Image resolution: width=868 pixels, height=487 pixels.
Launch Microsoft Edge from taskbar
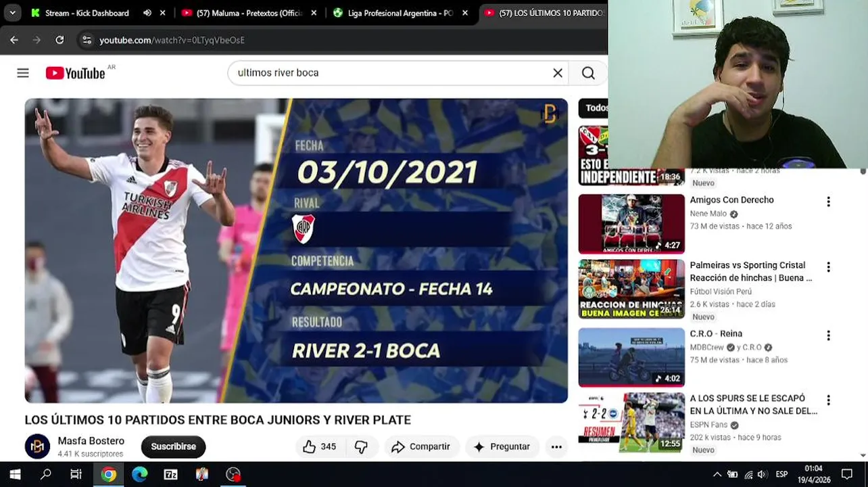(139, 474)
